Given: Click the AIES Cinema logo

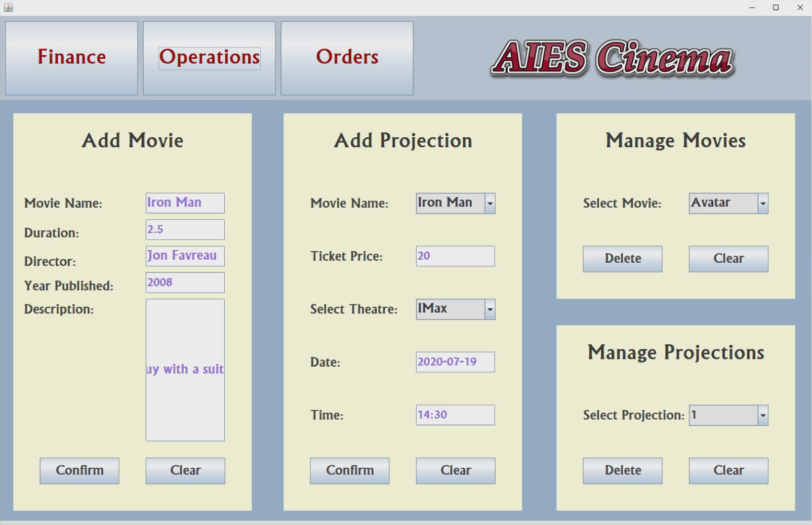Looking at the screenshot, I should [613, 58].
